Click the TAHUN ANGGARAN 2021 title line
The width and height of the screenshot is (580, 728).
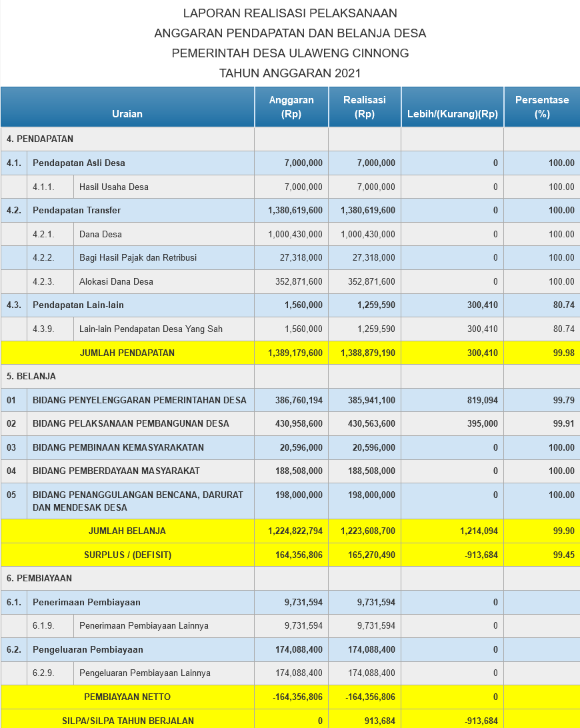coord(290,73)
